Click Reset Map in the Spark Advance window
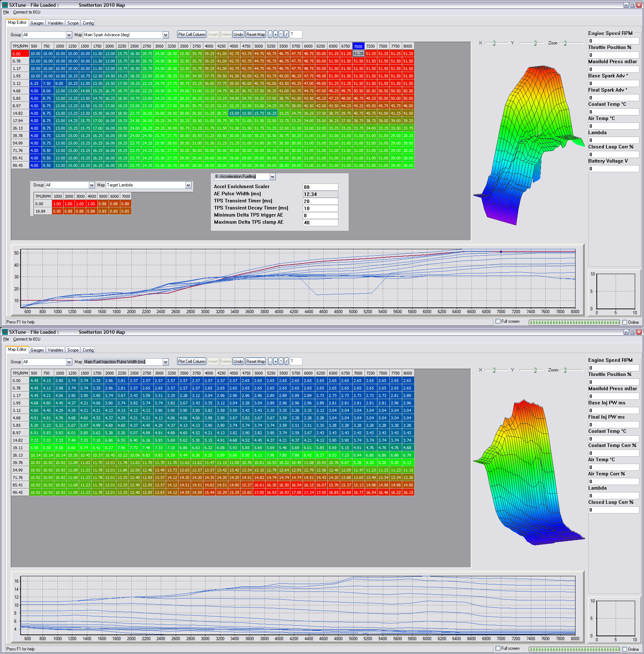The image size is (644, 654). pos(256,34)
